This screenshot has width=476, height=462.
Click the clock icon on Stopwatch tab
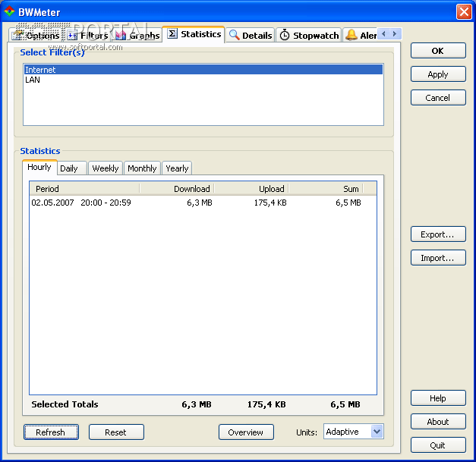click(x=285, y=36)
